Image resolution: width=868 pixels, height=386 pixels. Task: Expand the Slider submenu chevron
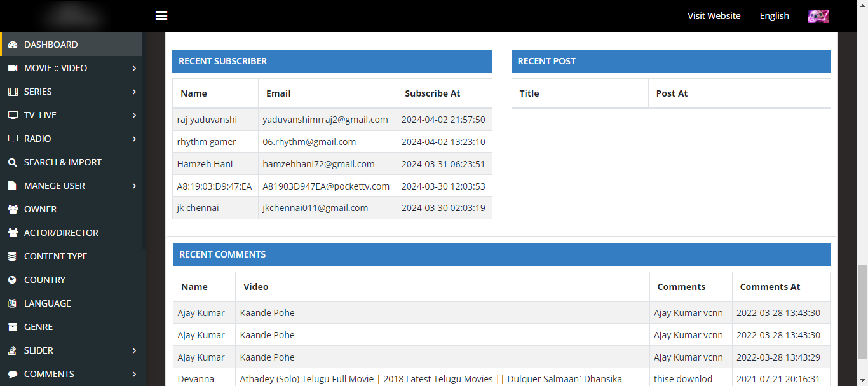coord(134,350)
